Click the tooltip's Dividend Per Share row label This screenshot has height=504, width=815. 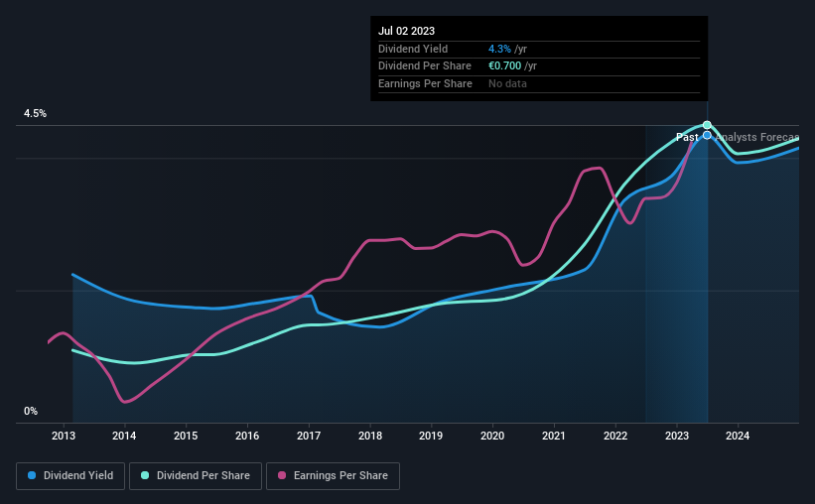425,66
